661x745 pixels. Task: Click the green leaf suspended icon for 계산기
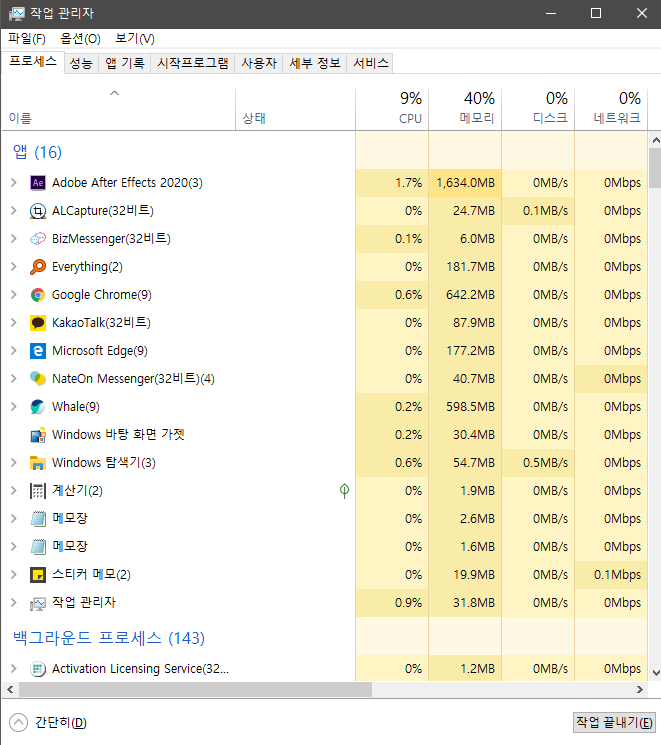pyautogui.click(x=345, y=491)
